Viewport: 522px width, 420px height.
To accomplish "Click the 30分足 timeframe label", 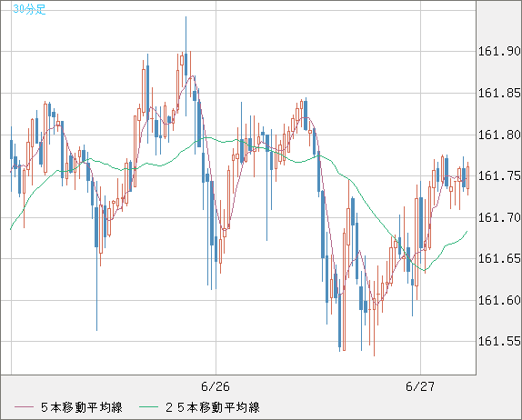I will (29, 9).
